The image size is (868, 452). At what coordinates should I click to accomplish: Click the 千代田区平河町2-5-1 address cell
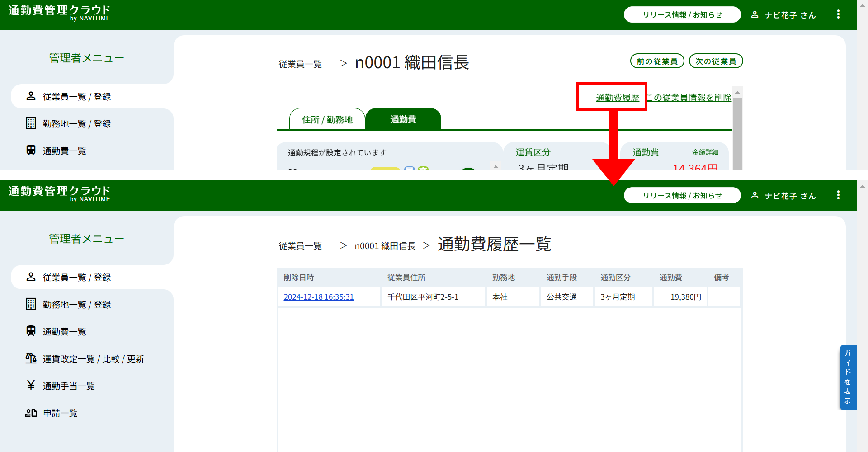coord(433,297)
